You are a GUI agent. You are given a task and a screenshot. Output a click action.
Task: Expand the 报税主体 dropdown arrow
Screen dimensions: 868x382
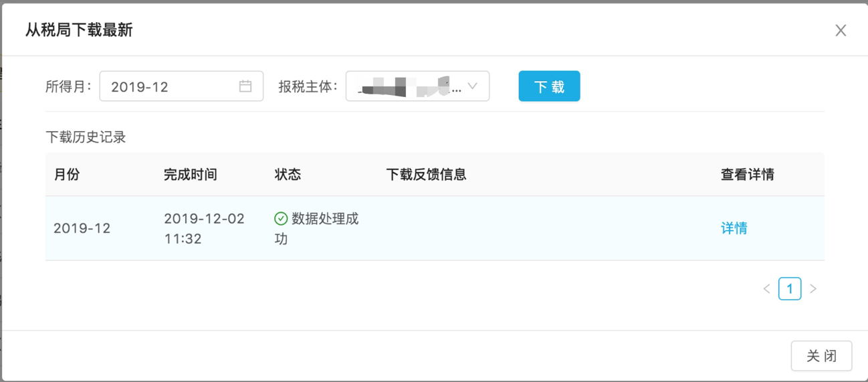472,86
